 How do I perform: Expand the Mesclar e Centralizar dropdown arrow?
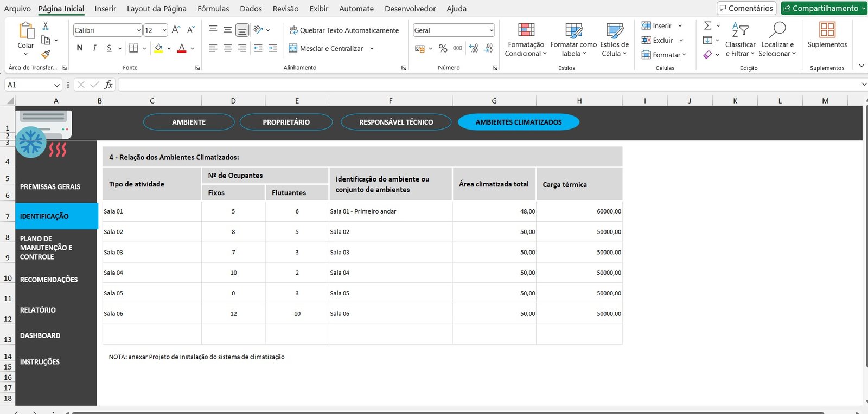click(372, 48)
